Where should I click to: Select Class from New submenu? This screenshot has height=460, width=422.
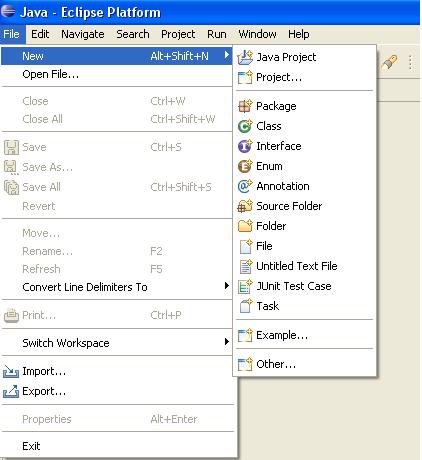click(305, 126)
